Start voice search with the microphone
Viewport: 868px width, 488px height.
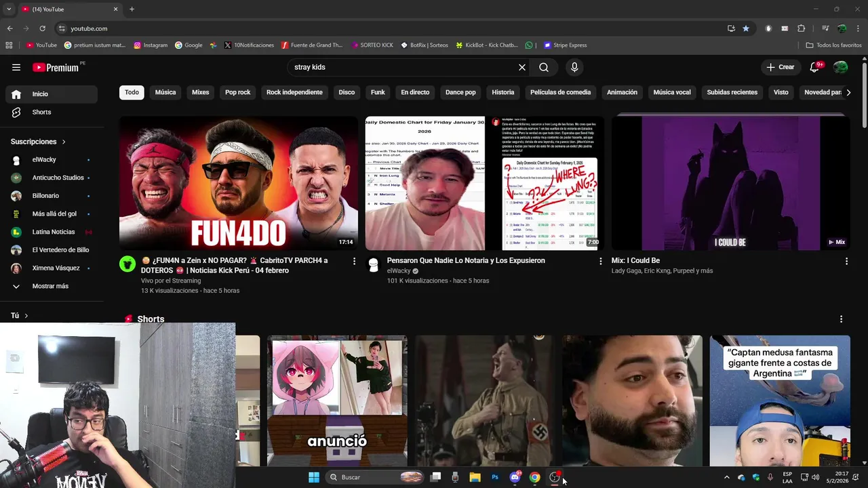pyautogui.click(x=574, y=67)
